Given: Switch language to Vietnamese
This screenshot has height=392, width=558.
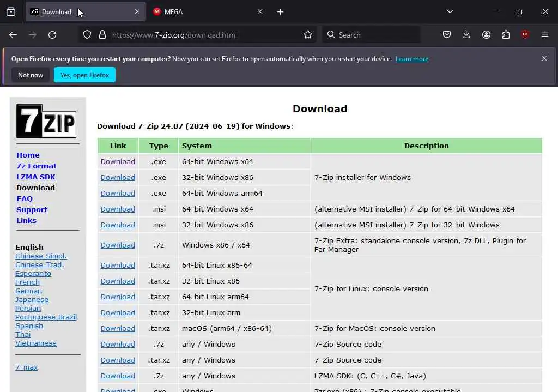Looking at the screenshot, I should tap(35, 343).
